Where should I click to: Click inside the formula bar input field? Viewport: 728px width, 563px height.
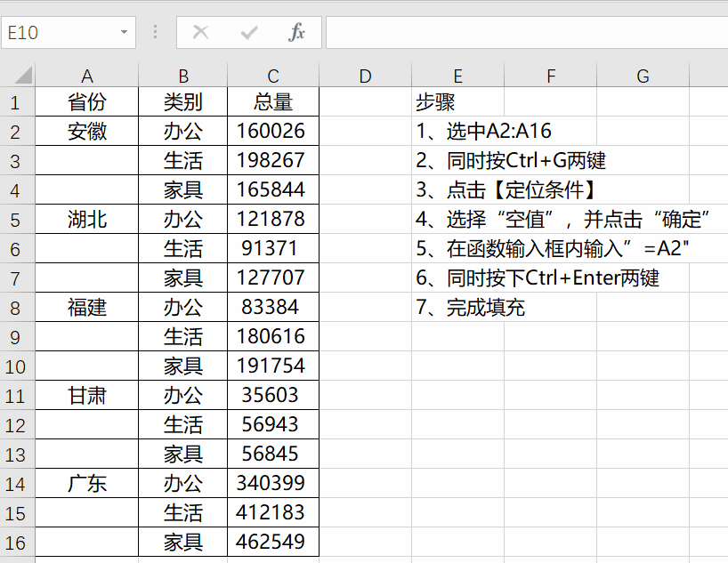pos(525,33)
